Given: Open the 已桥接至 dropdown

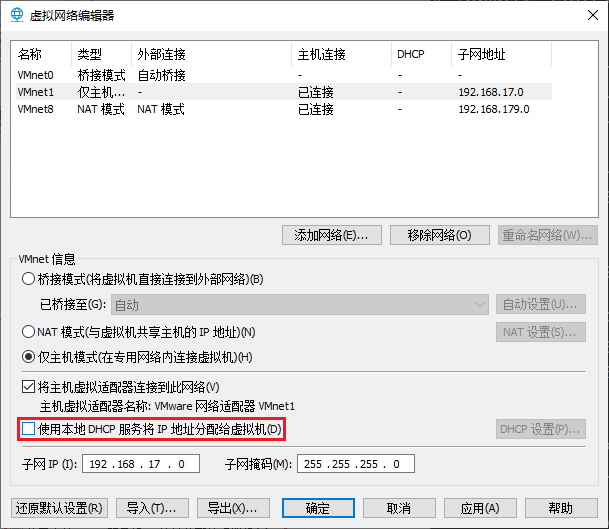Looking at the screenshot, I should click(x=300, y=305).
